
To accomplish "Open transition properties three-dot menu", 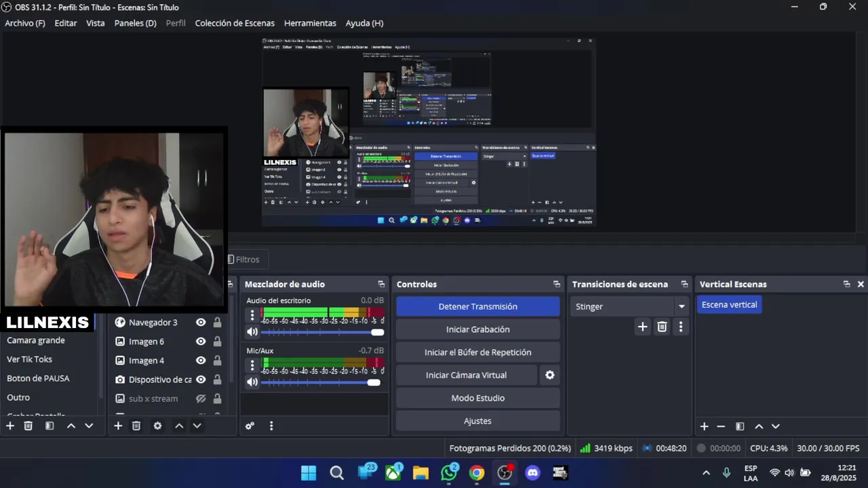I will click(681, 327).
